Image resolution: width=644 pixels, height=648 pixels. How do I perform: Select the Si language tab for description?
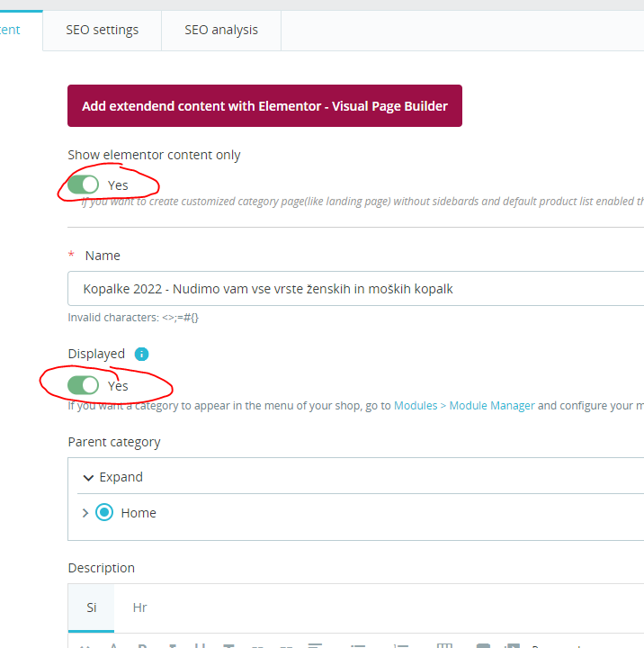pyautogui.click(x=91, y=607)
